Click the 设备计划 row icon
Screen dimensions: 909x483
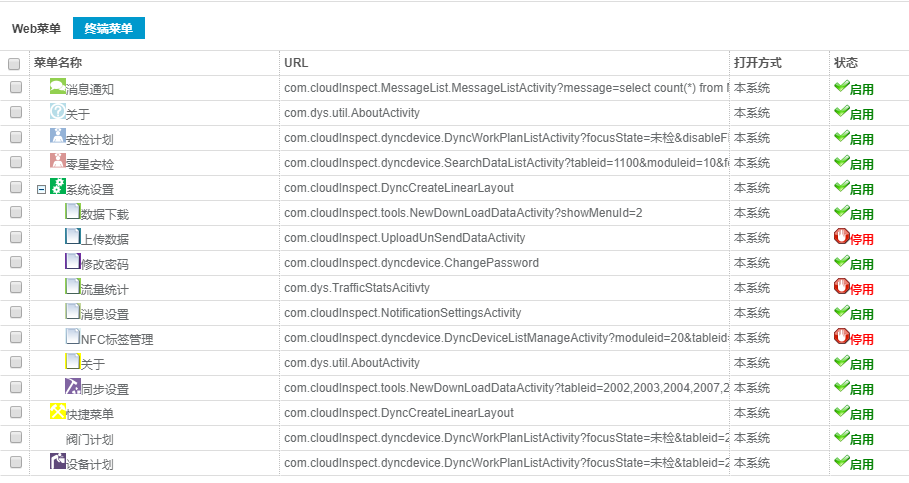coord(57,462)
